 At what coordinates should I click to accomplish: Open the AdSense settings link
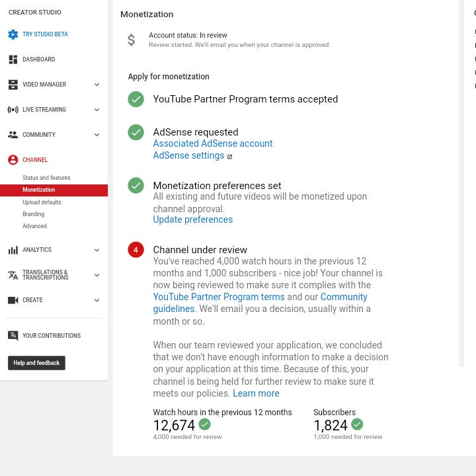(x=188, y=156)
